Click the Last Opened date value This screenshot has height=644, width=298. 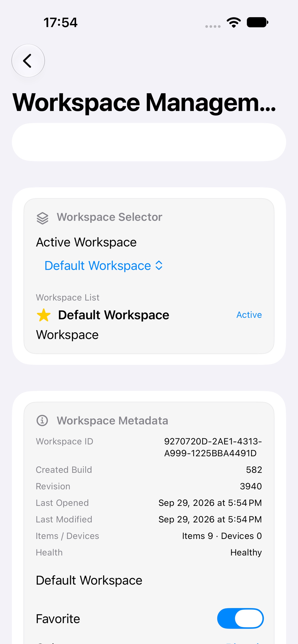pos(210,503)
